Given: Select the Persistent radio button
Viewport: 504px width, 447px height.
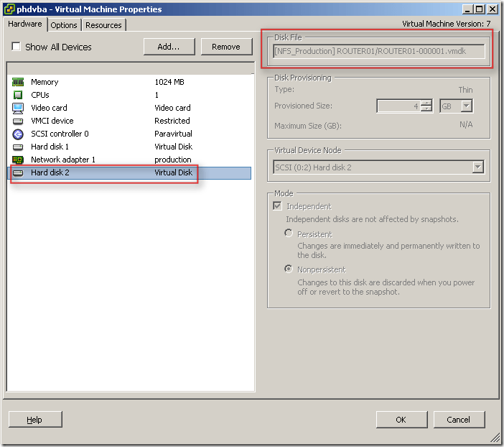Looking at the screenshot, I should (289, 234).
